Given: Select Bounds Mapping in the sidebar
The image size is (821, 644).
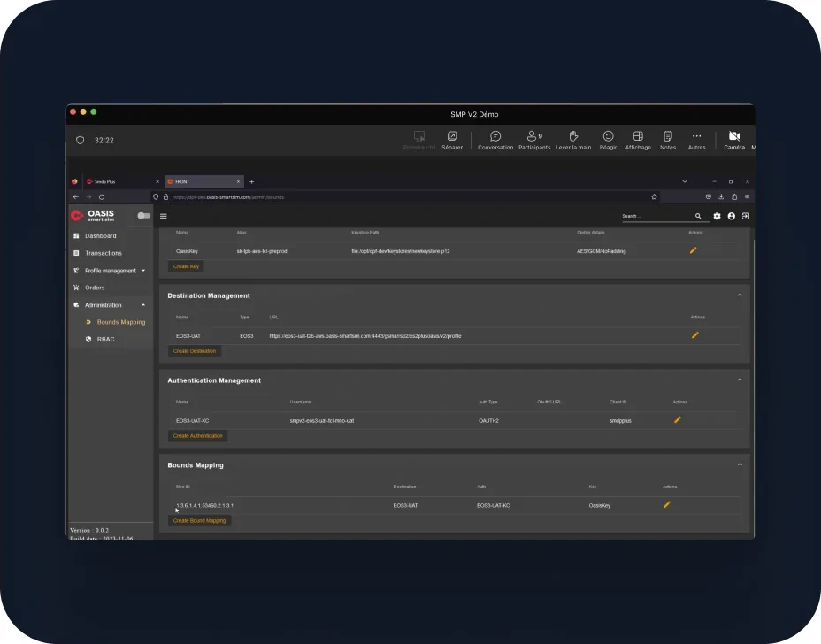Looking at the screenshot, I should pyautogui.click(x=116, y=322).
